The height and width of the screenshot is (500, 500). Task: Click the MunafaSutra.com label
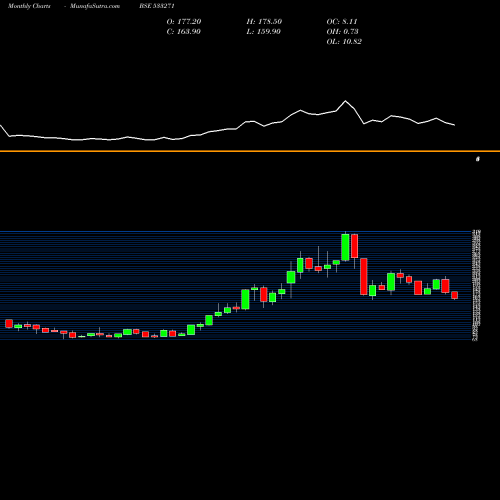[x=95, y=6]
